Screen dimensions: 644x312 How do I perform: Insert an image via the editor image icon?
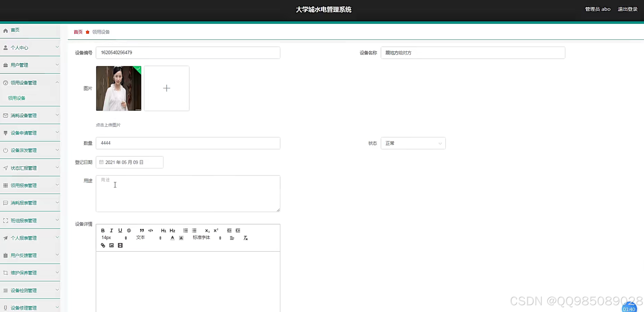(x=111, y=245)
